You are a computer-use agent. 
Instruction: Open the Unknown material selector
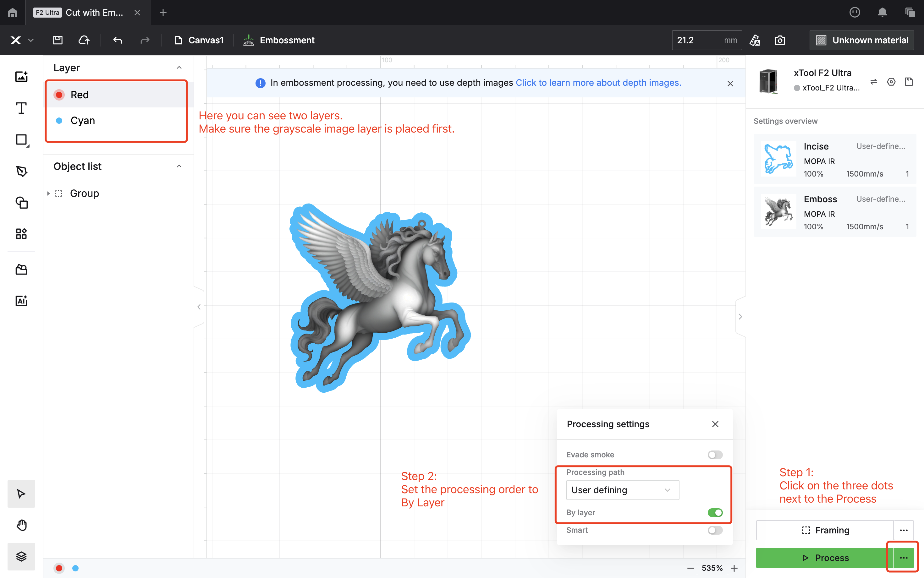[862, 40]
